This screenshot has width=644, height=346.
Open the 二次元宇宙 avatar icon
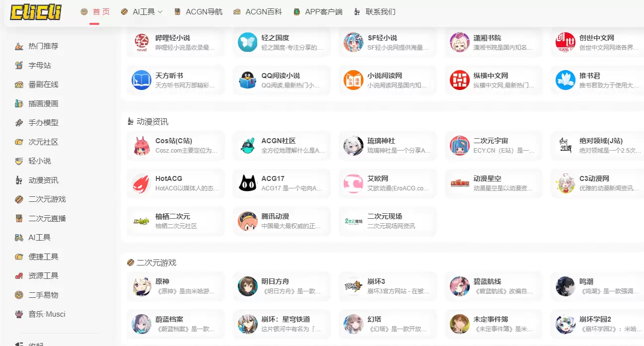(460, 146)
